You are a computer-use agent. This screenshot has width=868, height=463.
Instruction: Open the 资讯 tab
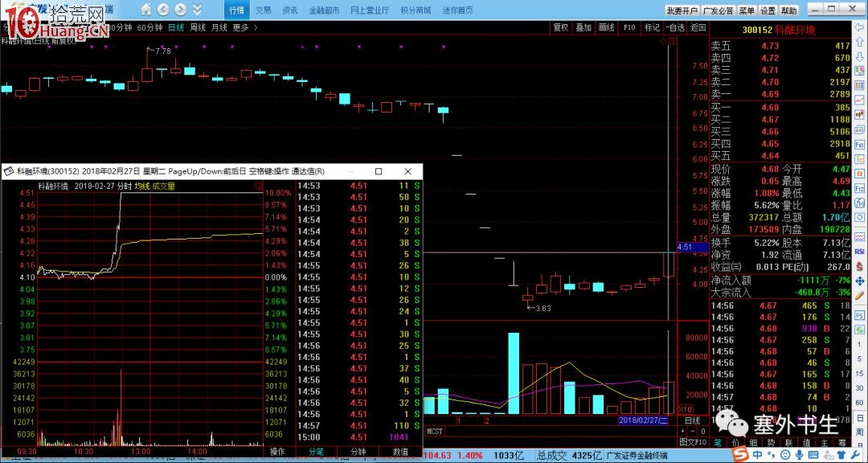(289, 10)
